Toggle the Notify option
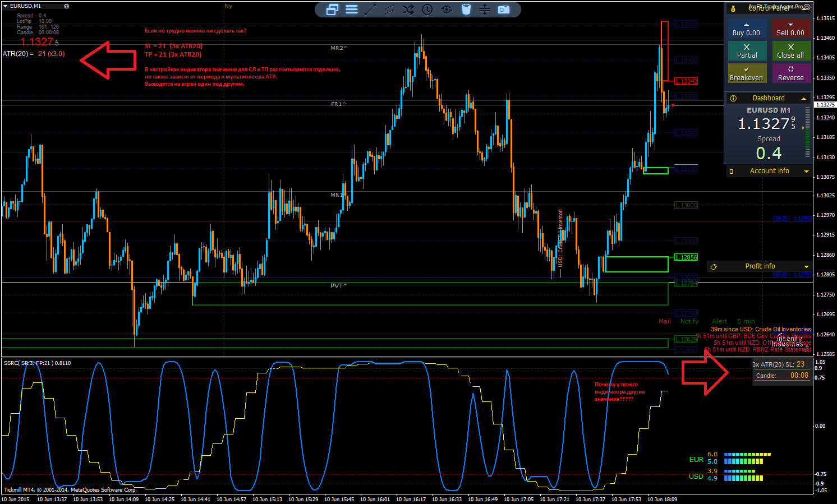837x504 pixels. pyautogui.click(x=689, y=321)
